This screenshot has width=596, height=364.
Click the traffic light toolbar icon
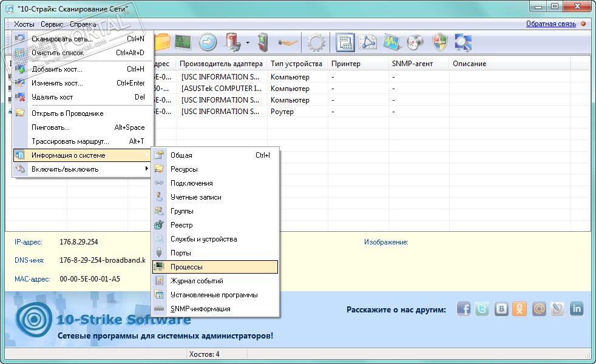[x=263, y=42]
